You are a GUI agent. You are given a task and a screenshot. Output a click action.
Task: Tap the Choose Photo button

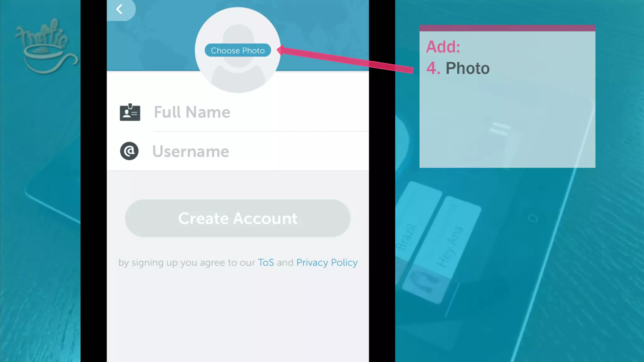point(238,50)
